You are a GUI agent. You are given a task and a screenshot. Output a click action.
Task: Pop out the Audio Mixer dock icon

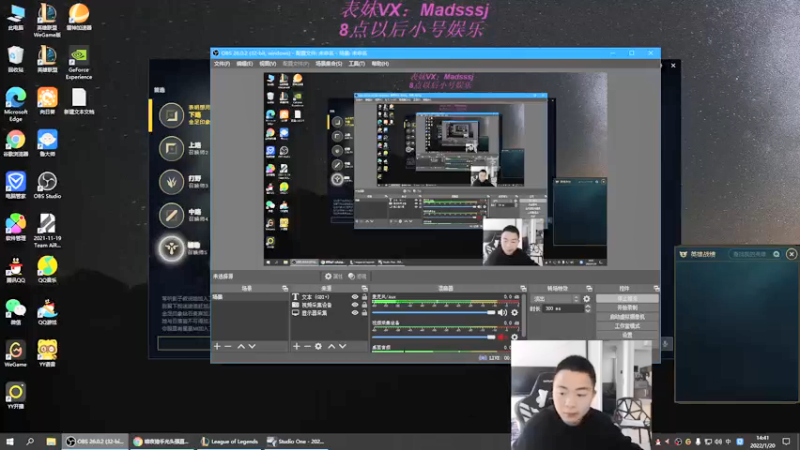click(523, 288)
